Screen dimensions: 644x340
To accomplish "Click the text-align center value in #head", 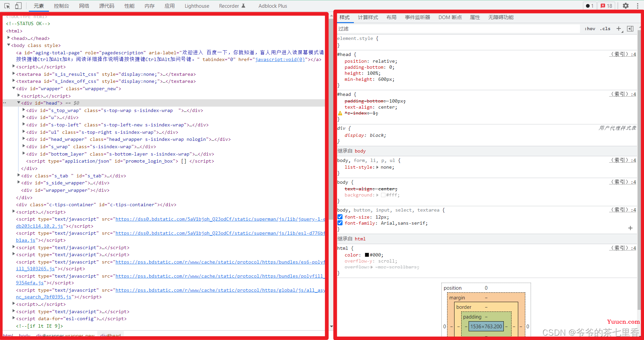I will tap(387, 107).
